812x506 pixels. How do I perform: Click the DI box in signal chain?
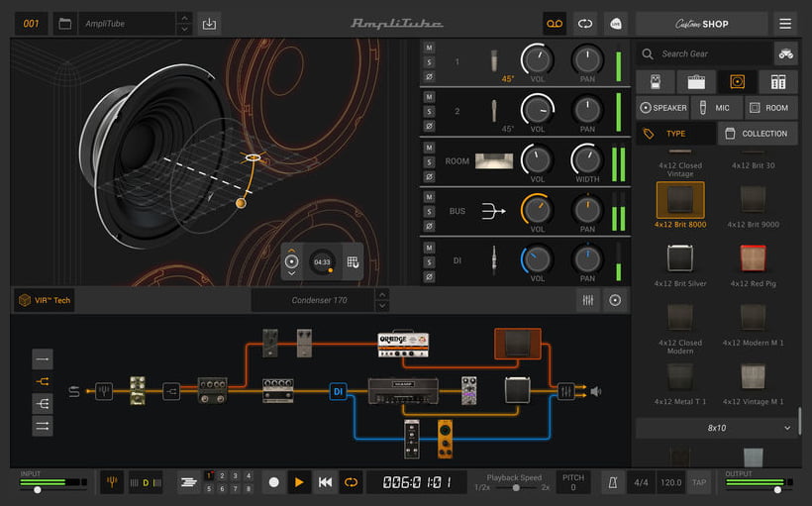[x=338, y=391]
